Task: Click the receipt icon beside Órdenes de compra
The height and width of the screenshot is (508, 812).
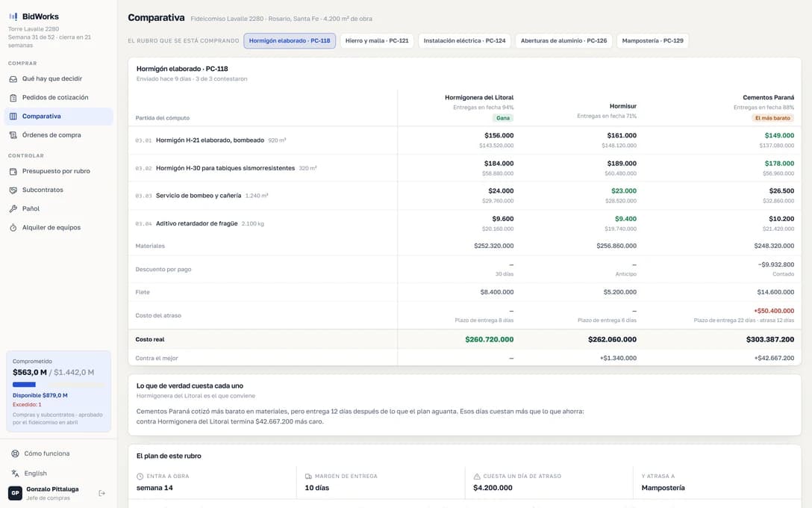Action: pos(13,135)
